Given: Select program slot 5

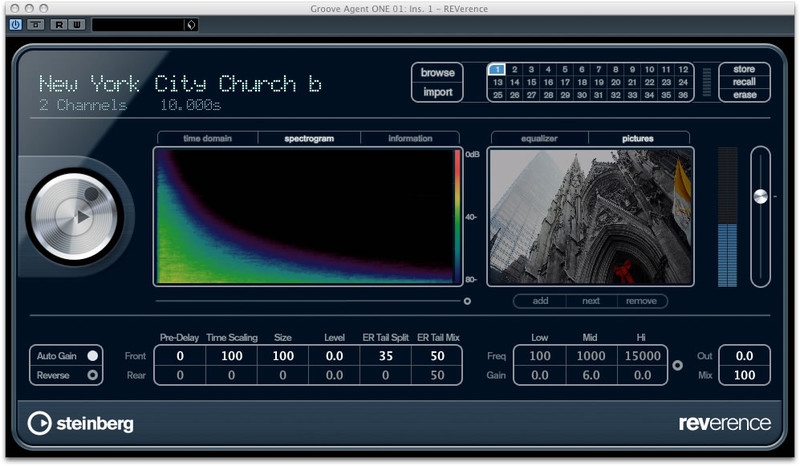Looking at the screenshot, I should [x=565, y=69].
